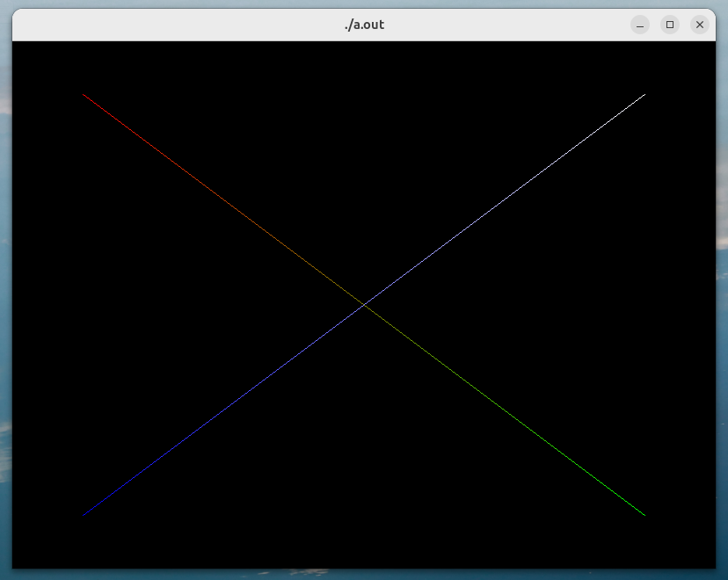Viewport: 728px width, 580px height.
Task: Click the blue endpoint of the diagonal line
Action: click(x=84, y=514)
